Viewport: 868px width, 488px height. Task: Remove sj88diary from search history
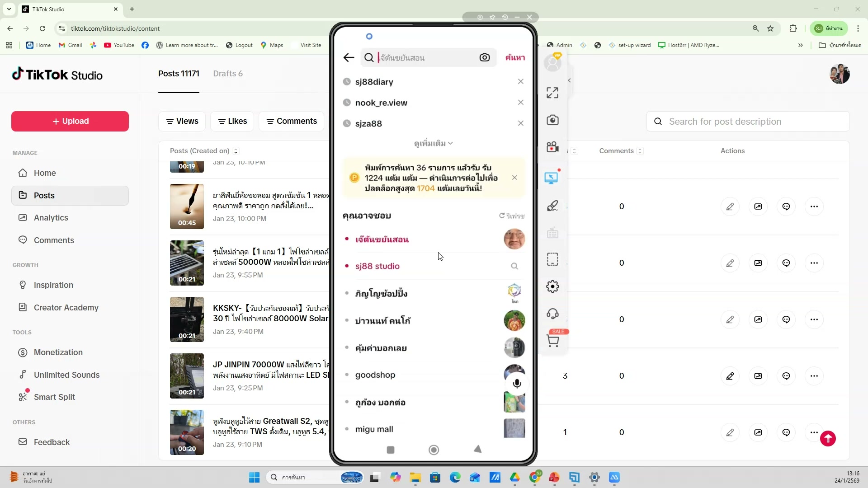click(520, 81)
